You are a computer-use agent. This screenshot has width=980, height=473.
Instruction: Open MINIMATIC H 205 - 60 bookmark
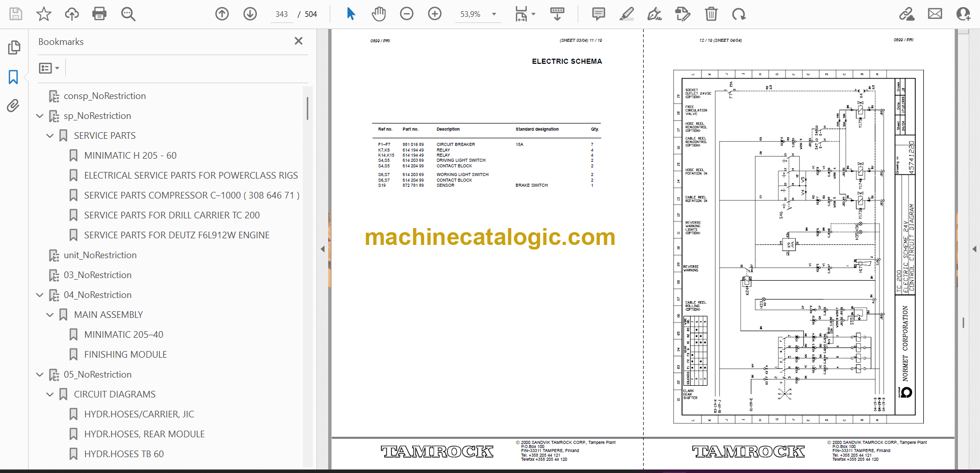(130, 156)
